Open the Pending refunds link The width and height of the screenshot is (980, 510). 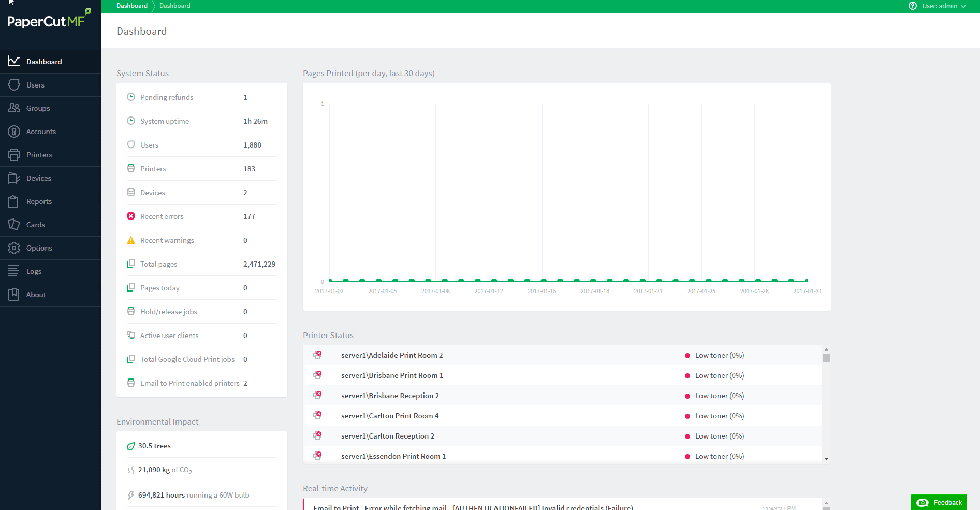click(x=167, y=97)
